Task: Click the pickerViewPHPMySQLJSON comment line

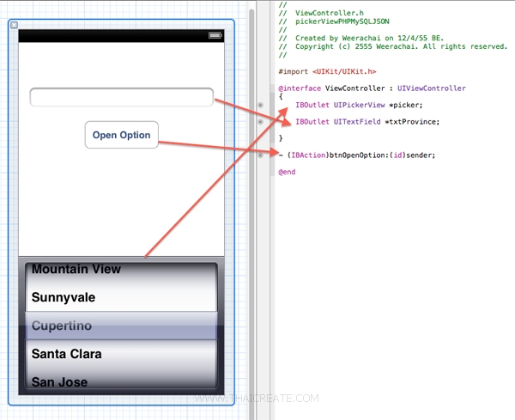Action: click(334, 21)
